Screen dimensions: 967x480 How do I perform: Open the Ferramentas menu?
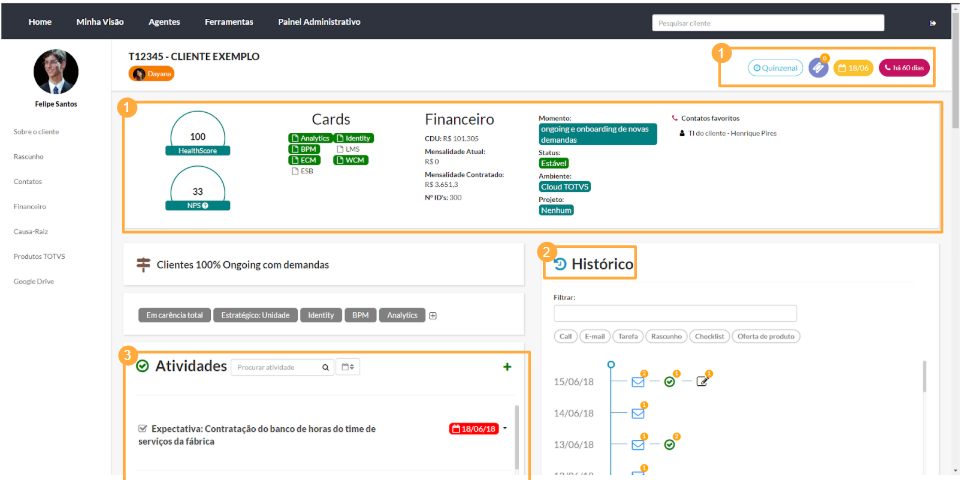pos(229,22)
